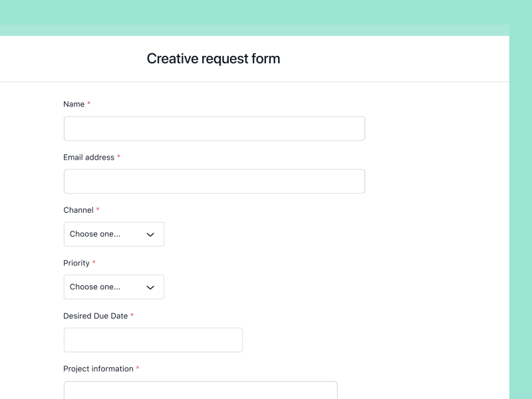This screenshot has width=532, height=399.
Task: Click inside the Email address input field
Action: pyautogui.click(x=214, y=181)
